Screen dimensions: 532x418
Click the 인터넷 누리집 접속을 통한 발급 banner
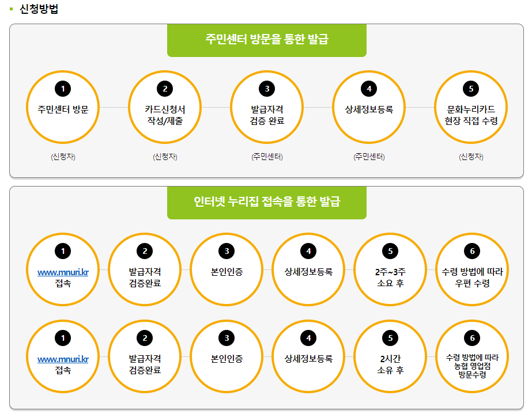(x=267, y=203)
